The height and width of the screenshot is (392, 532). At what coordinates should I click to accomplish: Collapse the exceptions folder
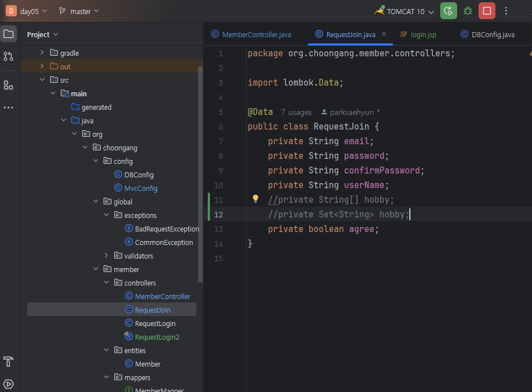(x=106, y=215)
